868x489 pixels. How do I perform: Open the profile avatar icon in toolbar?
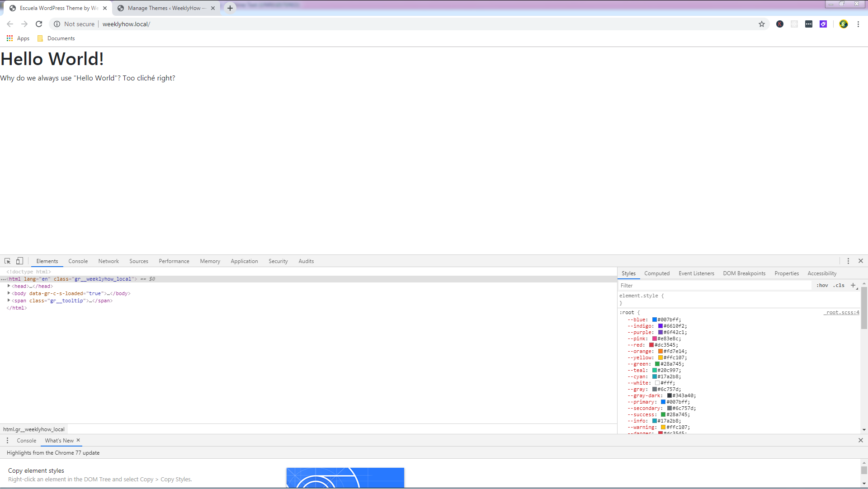(x=844, y=24)
